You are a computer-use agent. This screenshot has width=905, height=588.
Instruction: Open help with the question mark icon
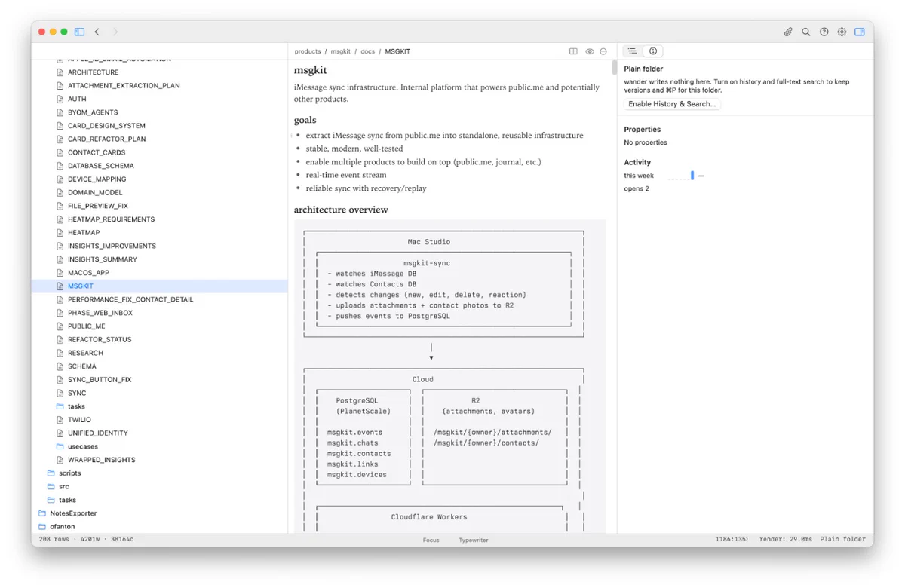[824, 32]
